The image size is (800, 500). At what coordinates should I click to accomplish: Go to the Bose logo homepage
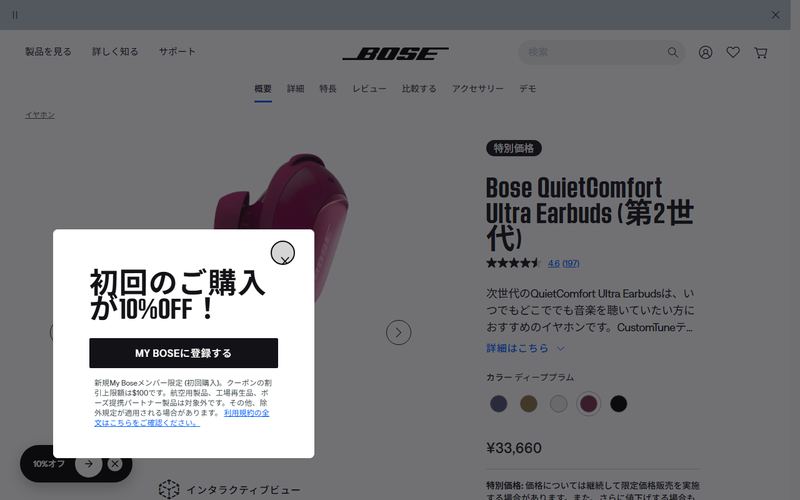click(395, 53)
